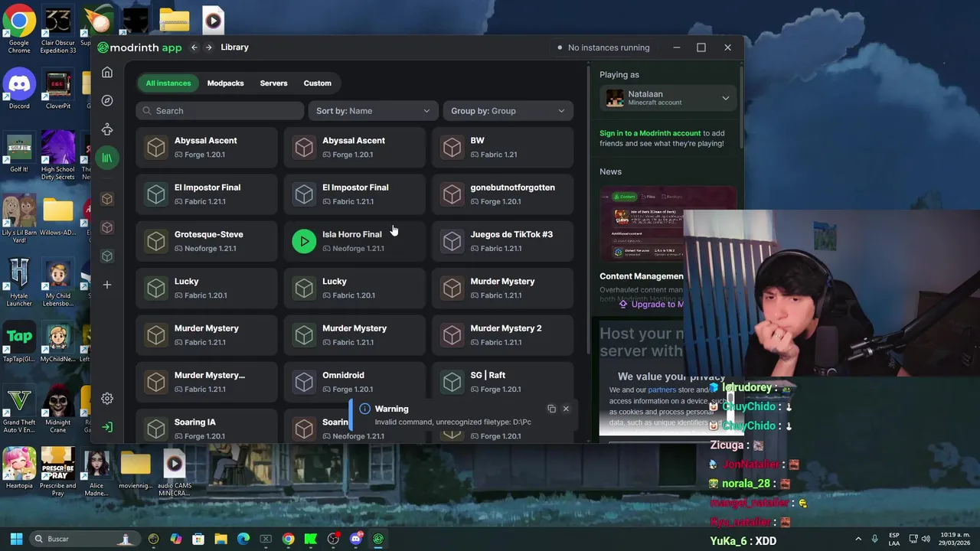
Task: Open Clair Obscur Expedition 33 shortcut
Action: pyautogui.click(x=58, y=31)
